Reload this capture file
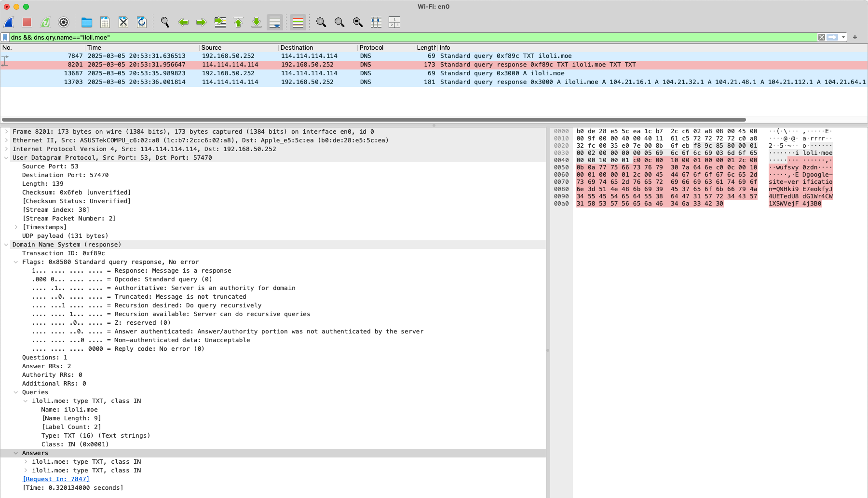The image size is (868, 498). 142,22
